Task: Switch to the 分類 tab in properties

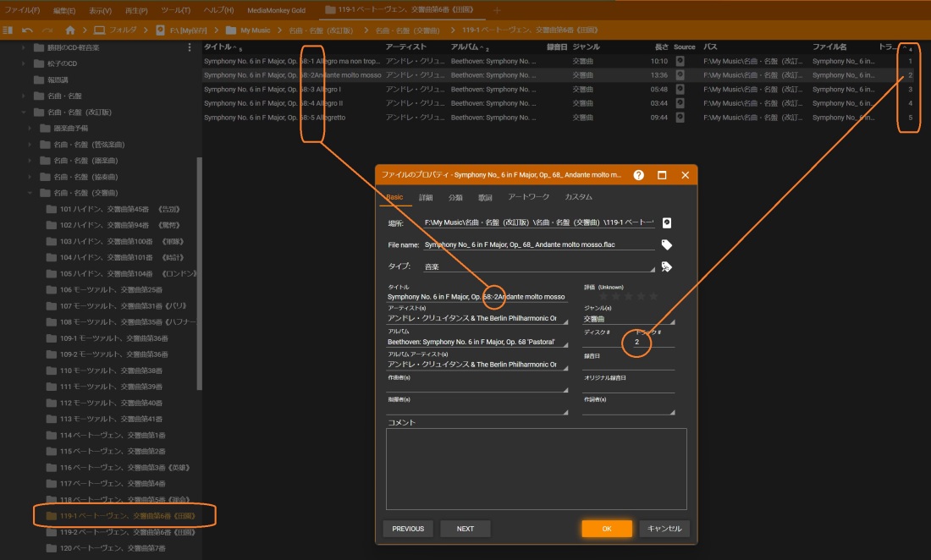Action: (455, 197)
